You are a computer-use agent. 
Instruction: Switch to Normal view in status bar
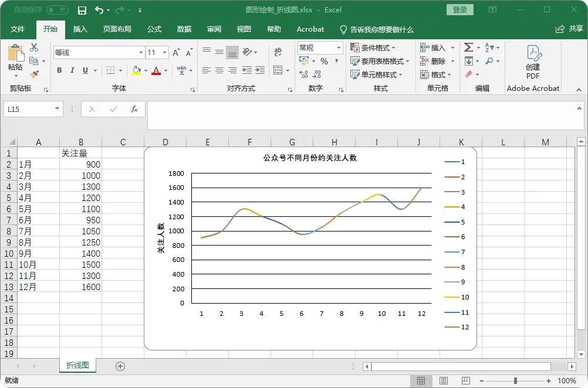click(421, 381)
